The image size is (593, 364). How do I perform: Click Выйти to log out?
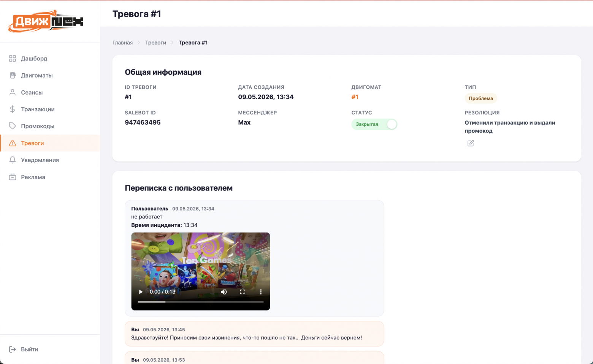click(29, 349)
